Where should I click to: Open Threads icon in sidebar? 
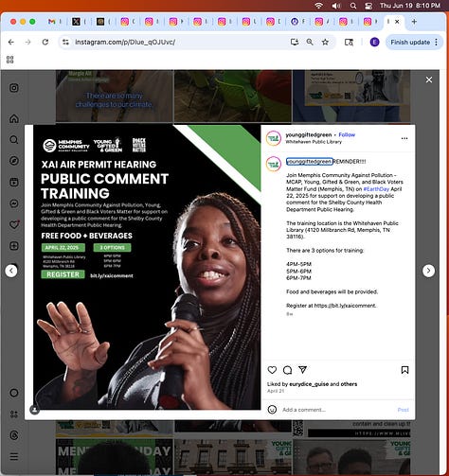(x=14, y=435)
